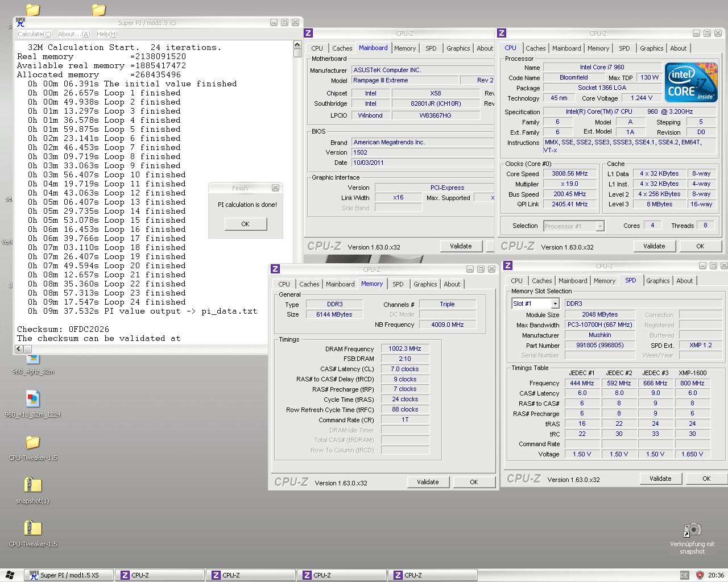
Task: Click OK in the CPU tab window
Action: (701, 246)
